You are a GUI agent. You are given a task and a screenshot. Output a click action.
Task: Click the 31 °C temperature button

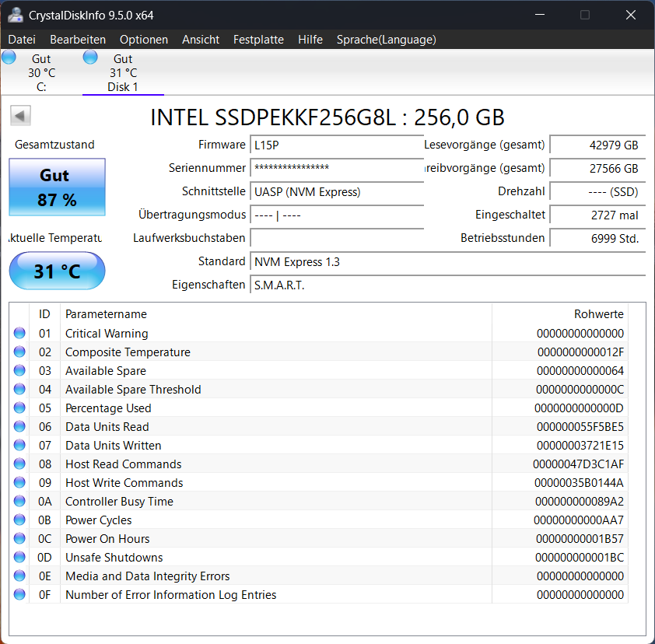point(57,271)
